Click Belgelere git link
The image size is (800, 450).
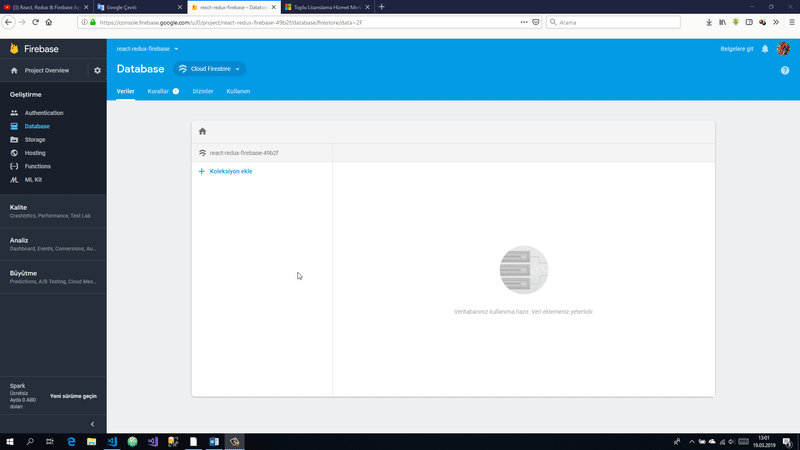pos(737,49)
